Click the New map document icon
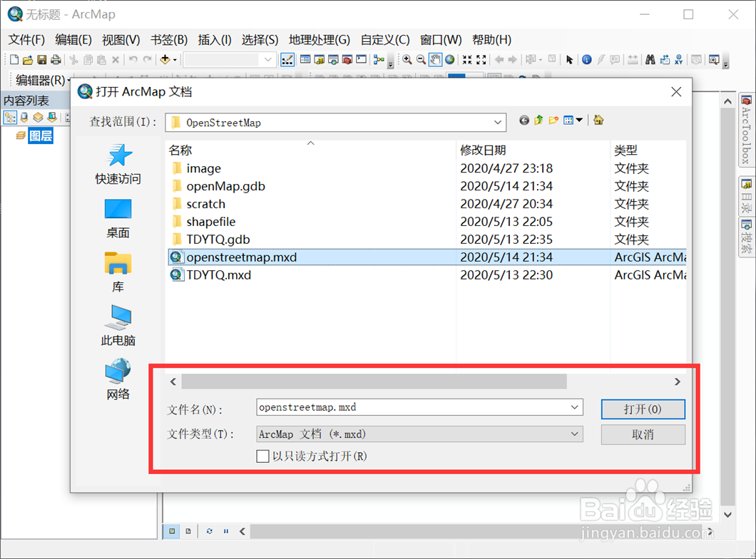This screenshot has width=756, height=559. (x=14, y=59)
